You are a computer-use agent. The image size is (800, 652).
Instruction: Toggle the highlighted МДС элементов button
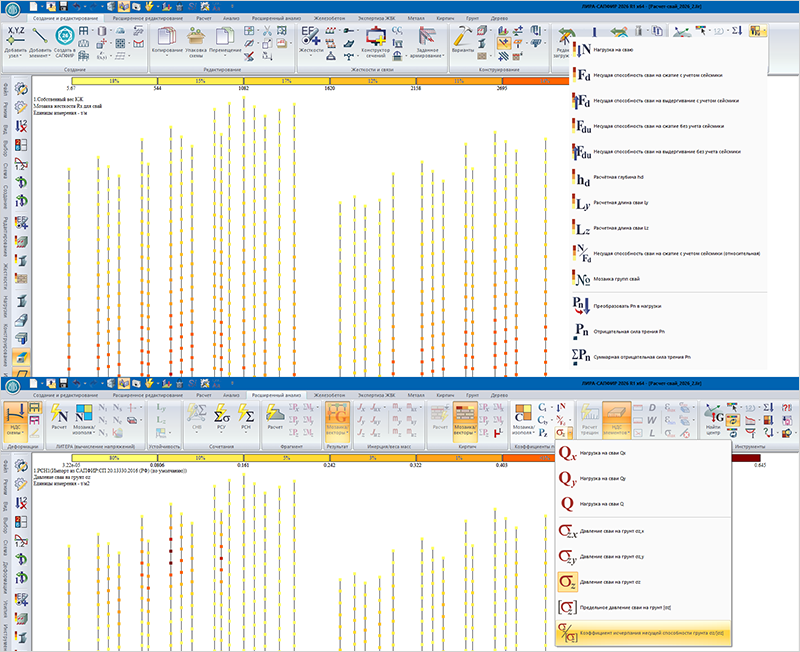616,419
